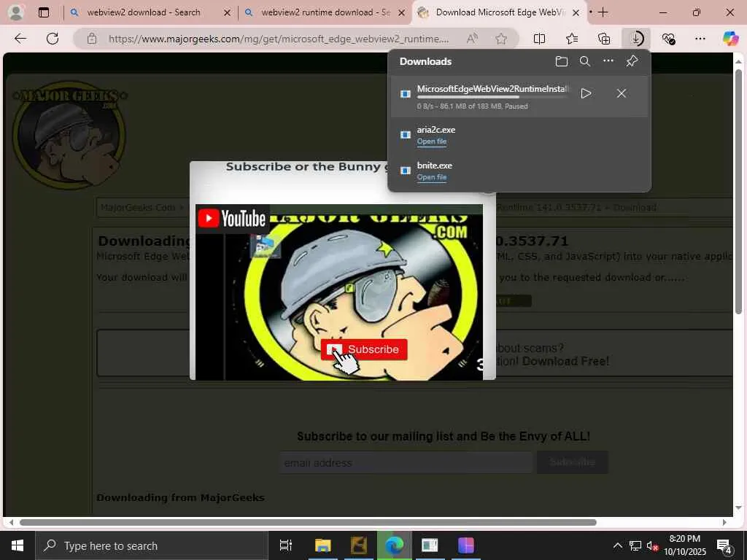Show hidden system tray icons

point(617,545)
